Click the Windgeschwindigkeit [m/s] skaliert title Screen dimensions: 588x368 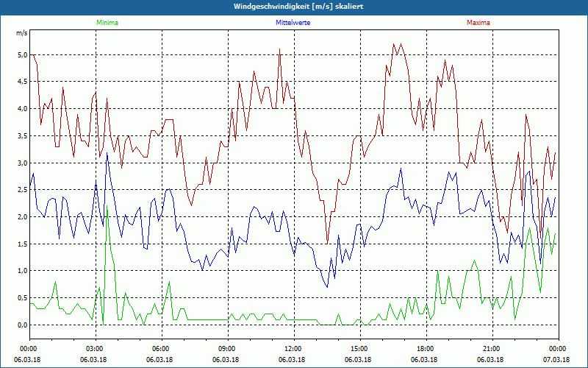point(298,7)
